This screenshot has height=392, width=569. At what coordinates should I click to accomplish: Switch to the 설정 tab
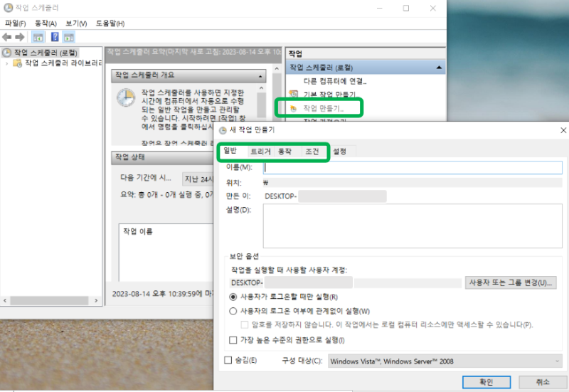tap(340, 152)
